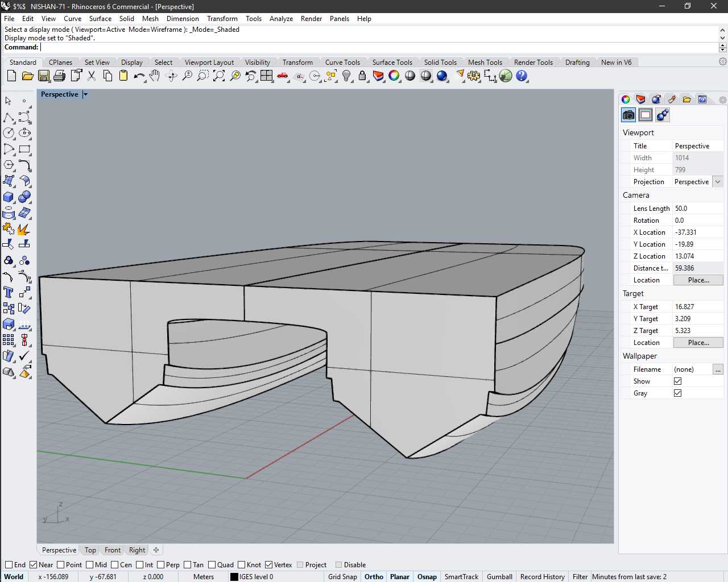Select the Text object tool

tap(9, 292)
